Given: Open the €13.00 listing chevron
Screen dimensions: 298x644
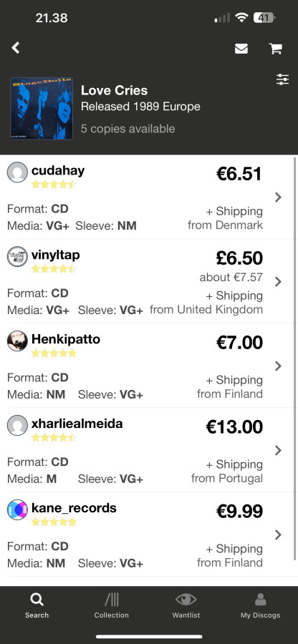Looking at the screenshot, I should coord(278,451).
